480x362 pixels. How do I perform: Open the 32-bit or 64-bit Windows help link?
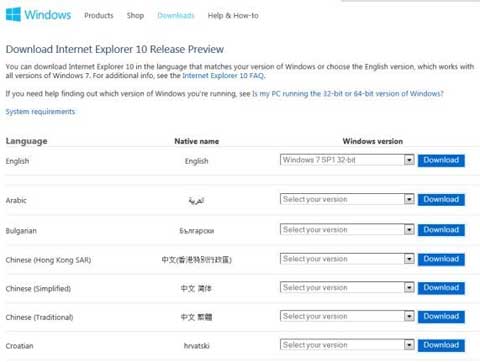pyautogui.click(x=348, y=94)
